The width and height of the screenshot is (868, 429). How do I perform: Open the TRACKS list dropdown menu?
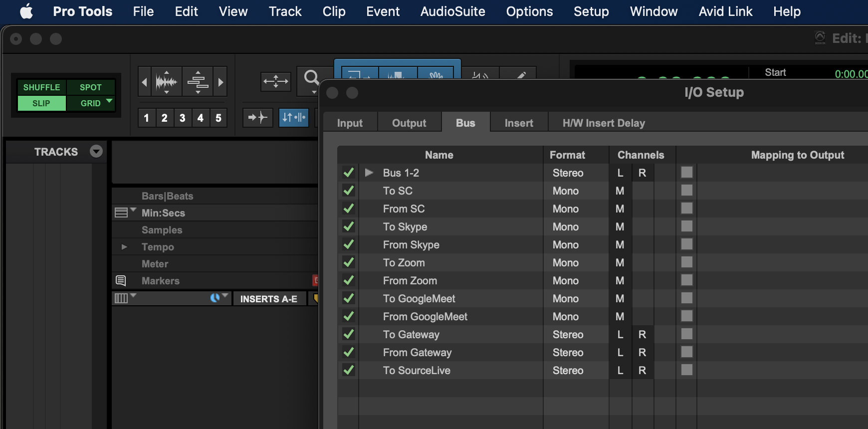coord(96,151)
